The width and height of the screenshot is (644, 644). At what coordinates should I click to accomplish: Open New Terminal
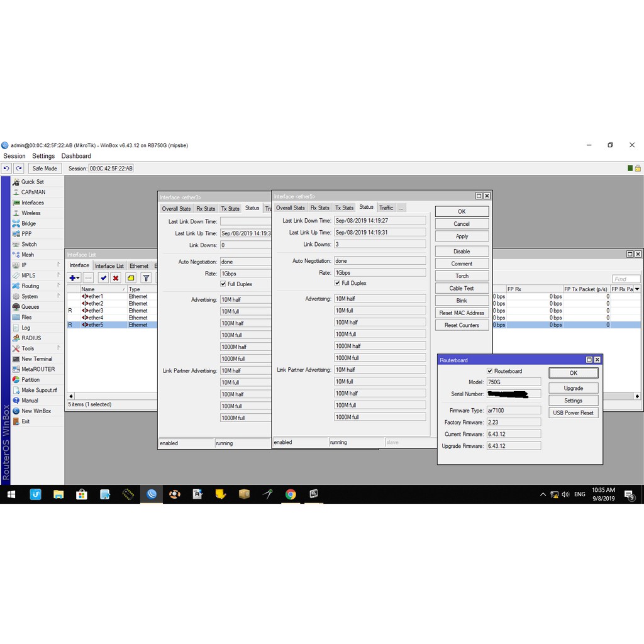tap(36, 359)
